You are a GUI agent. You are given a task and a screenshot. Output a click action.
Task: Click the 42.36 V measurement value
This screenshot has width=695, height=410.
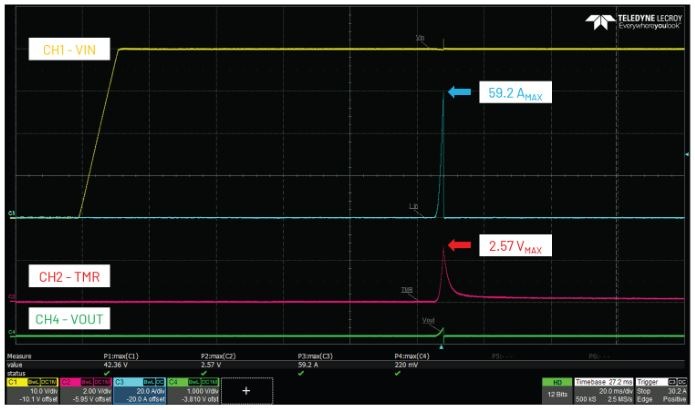click(115, 365)
